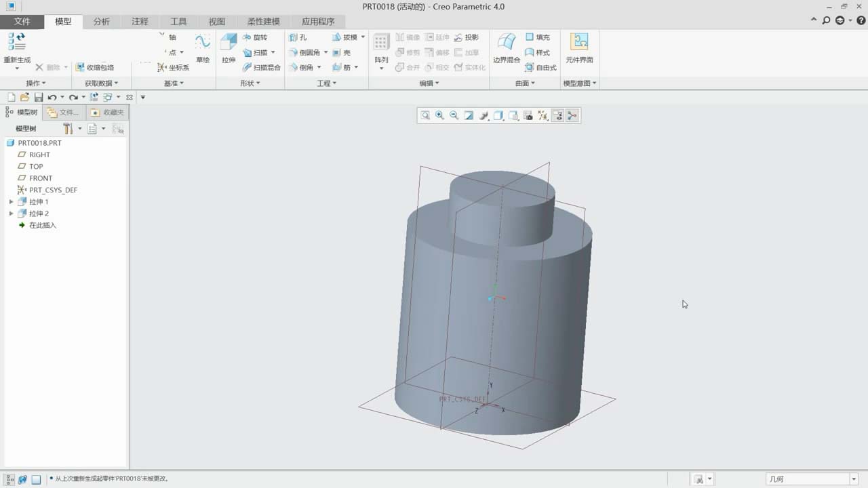Switch to the 收藏夹 panel tab
The width and height of the screenshot is (868, 488).
coord(108,113)
